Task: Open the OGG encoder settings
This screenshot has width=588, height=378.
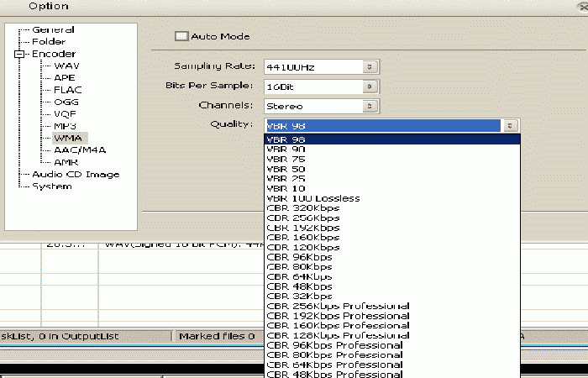Action: (66, 101)
